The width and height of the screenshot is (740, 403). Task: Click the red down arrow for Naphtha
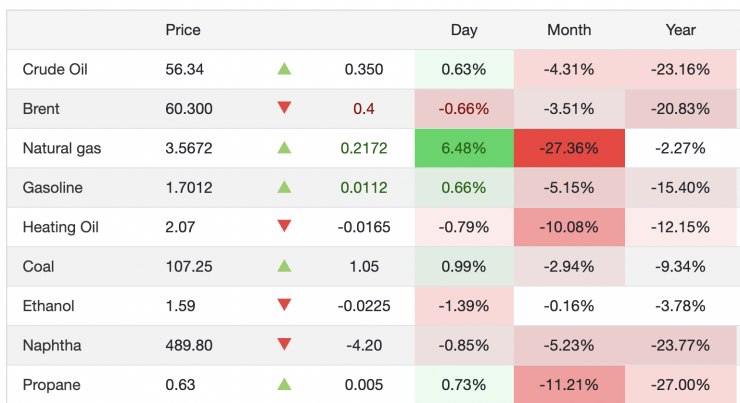(284, 345)
